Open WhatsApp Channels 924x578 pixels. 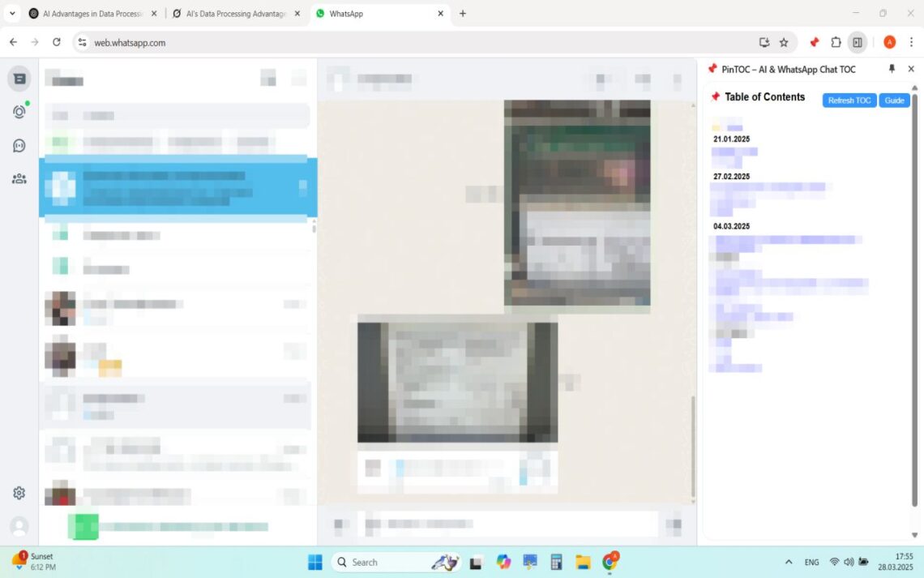click(19, 145)
